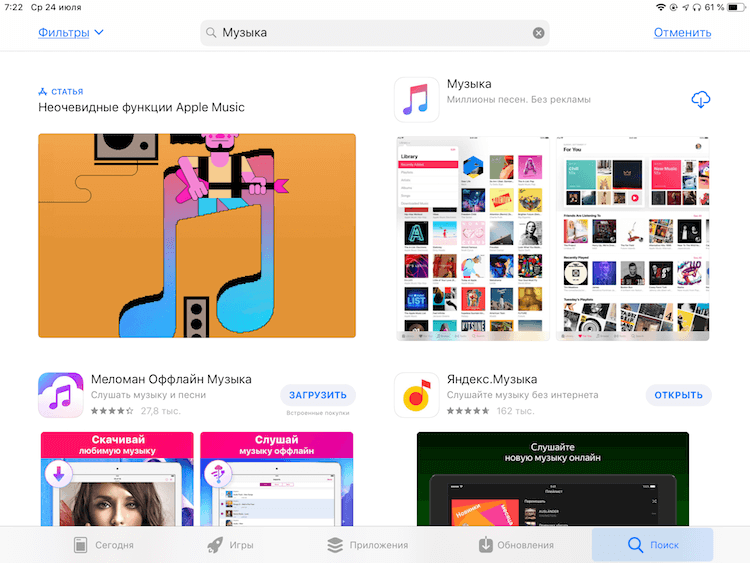
Task: Open the Apple Music app icon
Action: click(416, 99)
